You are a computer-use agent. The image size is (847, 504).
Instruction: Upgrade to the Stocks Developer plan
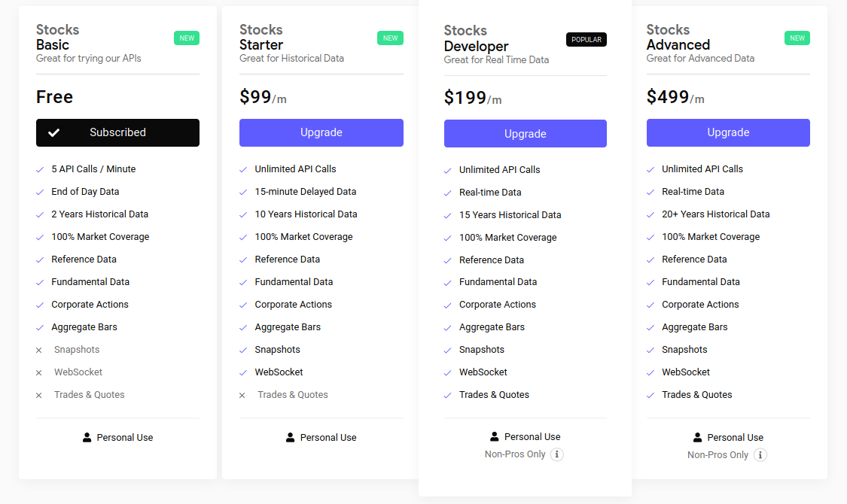(525, 134)
